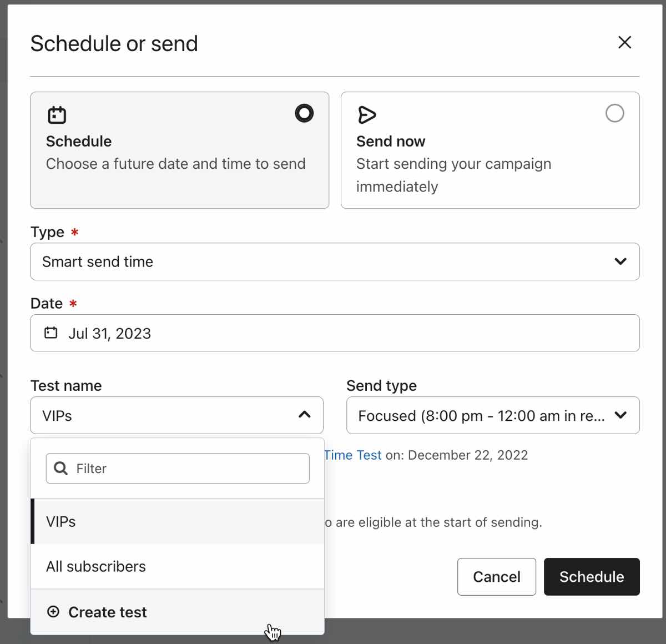Click the calendar icon on the Schedule card

point(56,114)
